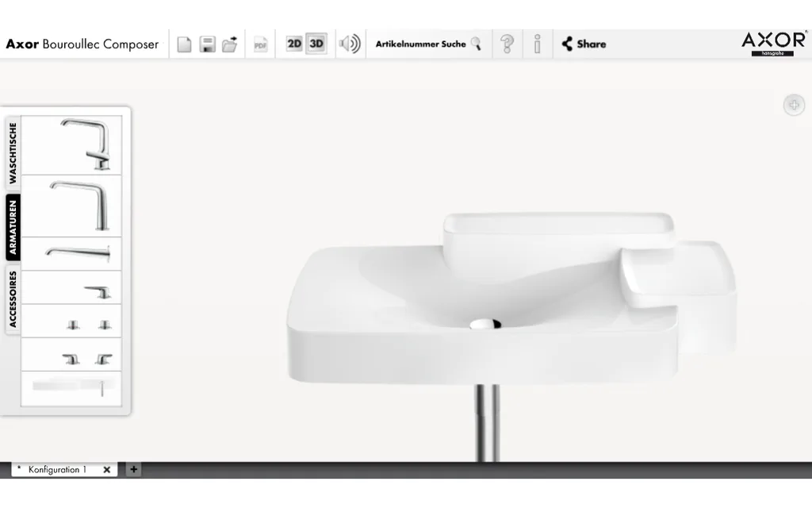Save configuration with floppy disk icon

[x=207, y=44]
